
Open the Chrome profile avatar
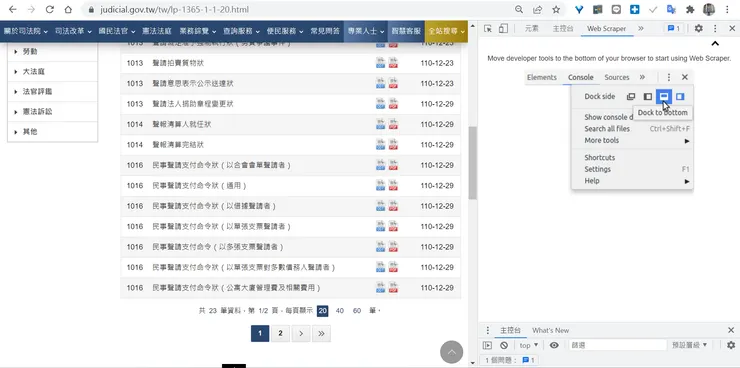click(708, 9)
